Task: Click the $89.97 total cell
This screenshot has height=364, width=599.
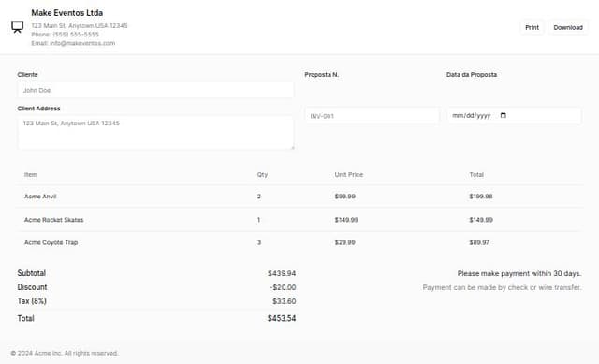Action: (479, 242)
